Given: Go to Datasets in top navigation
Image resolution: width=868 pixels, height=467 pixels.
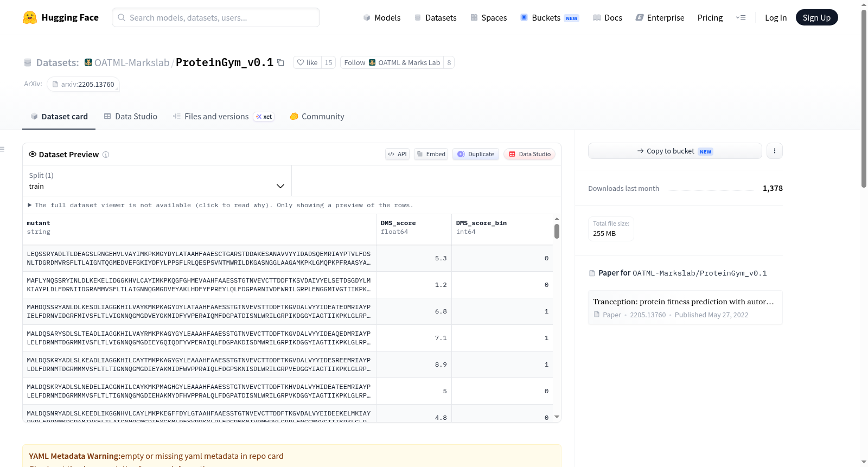Looking at the screenshot, I should click(x=435, y=17).
